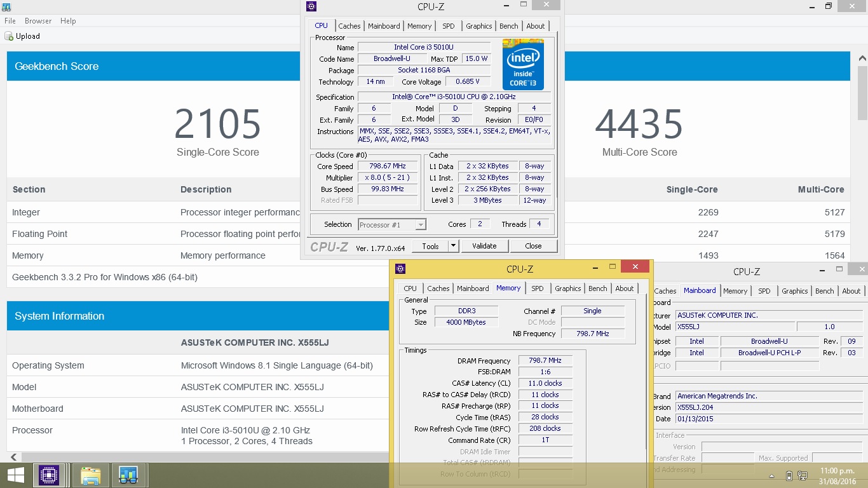This screenshot has width=868, height=488.
Task: Click the CPU-Z title icon of the memory window
Action: [x=400, y=268]
